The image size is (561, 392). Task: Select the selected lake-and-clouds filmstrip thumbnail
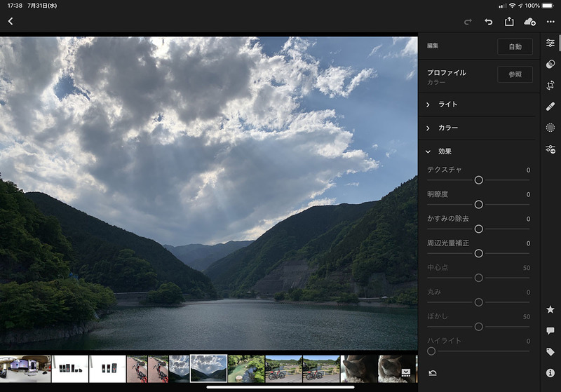(208, 369)
